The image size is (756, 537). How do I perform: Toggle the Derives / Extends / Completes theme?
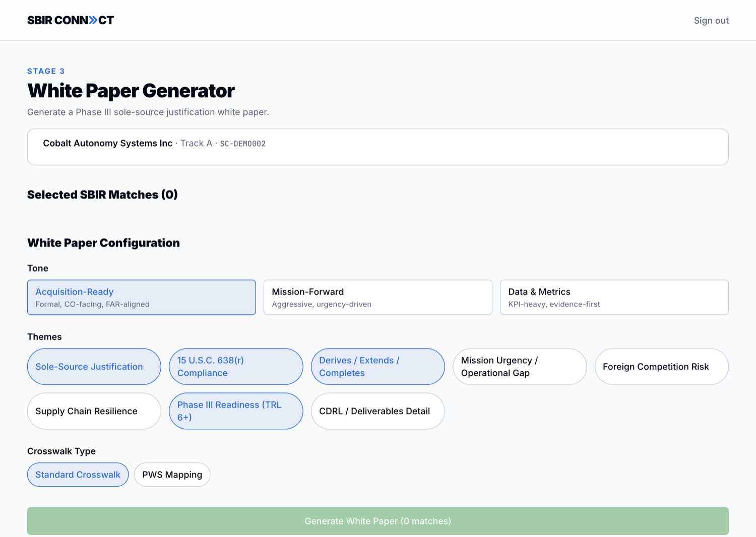[378, 367]
